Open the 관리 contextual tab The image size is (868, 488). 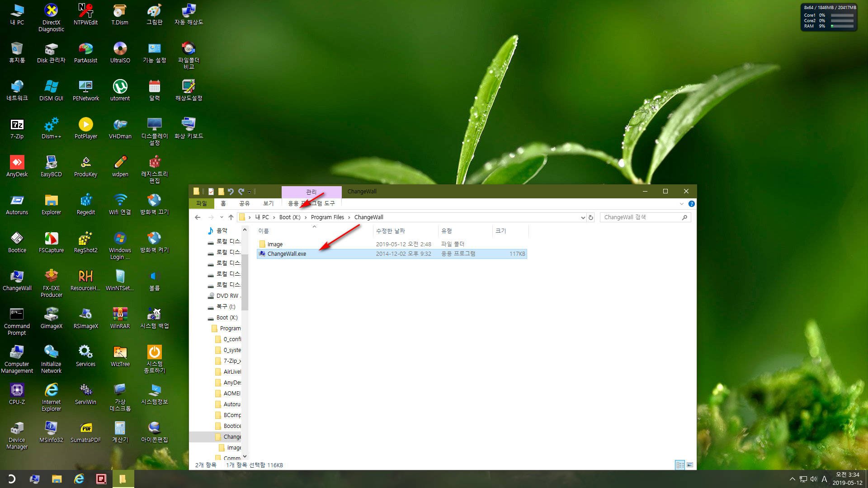point(311,192)
